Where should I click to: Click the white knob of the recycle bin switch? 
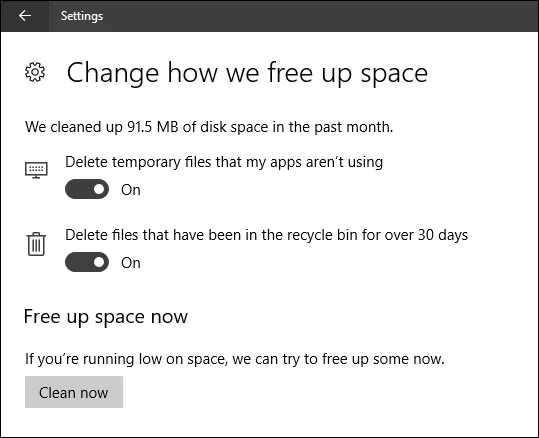point(99,262)
